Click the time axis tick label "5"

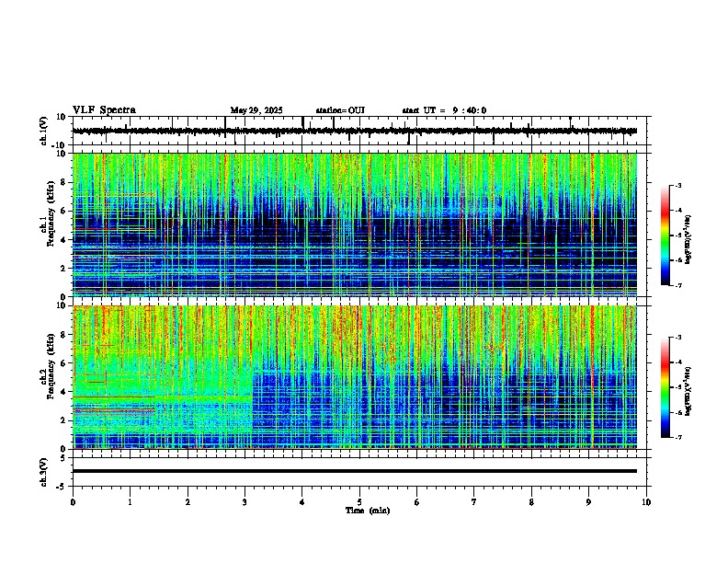pyautogui.click(x=359, y=502)
